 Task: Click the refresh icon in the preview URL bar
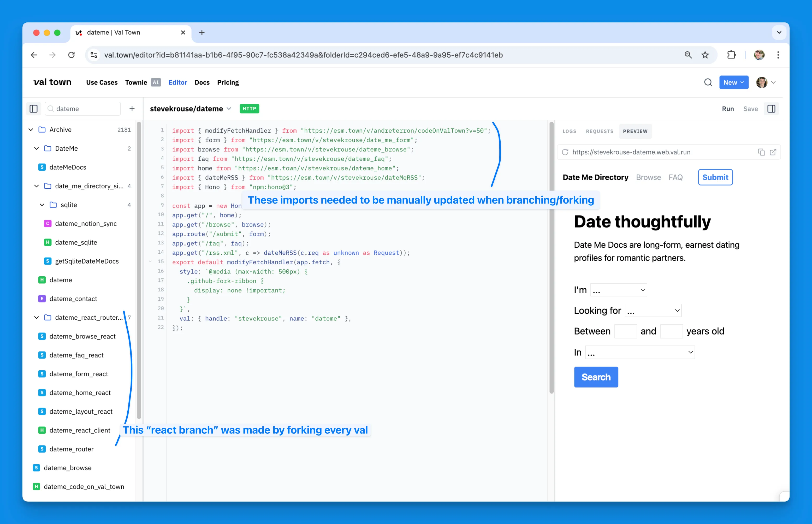pyautogui.click(x=565, y=152)
